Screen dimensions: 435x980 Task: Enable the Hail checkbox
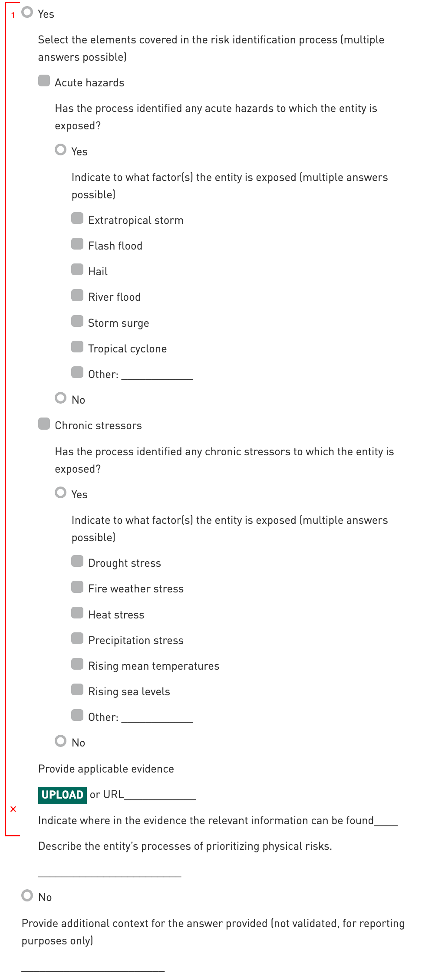[x=77, y=270]
